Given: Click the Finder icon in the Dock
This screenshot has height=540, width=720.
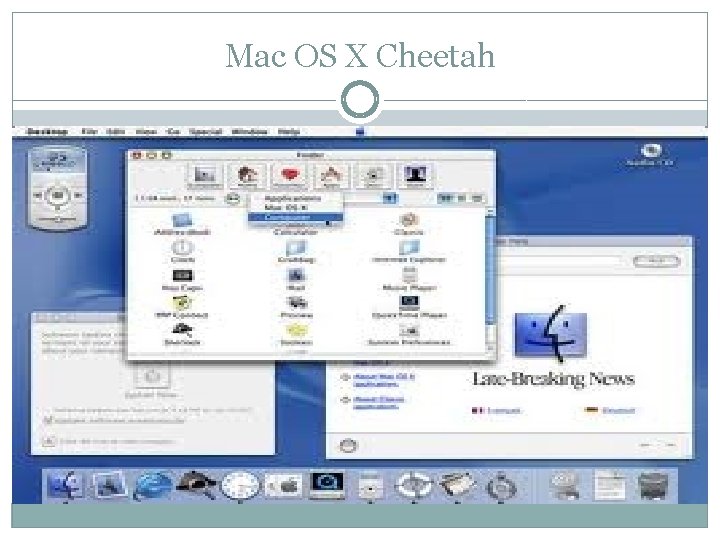Looking at the screenshot, I should tap(65, 485).
